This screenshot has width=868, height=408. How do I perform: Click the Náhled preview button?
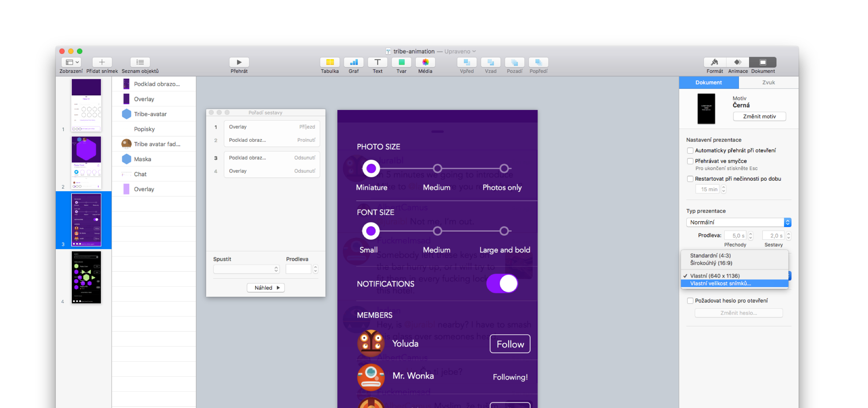[266, 288]
